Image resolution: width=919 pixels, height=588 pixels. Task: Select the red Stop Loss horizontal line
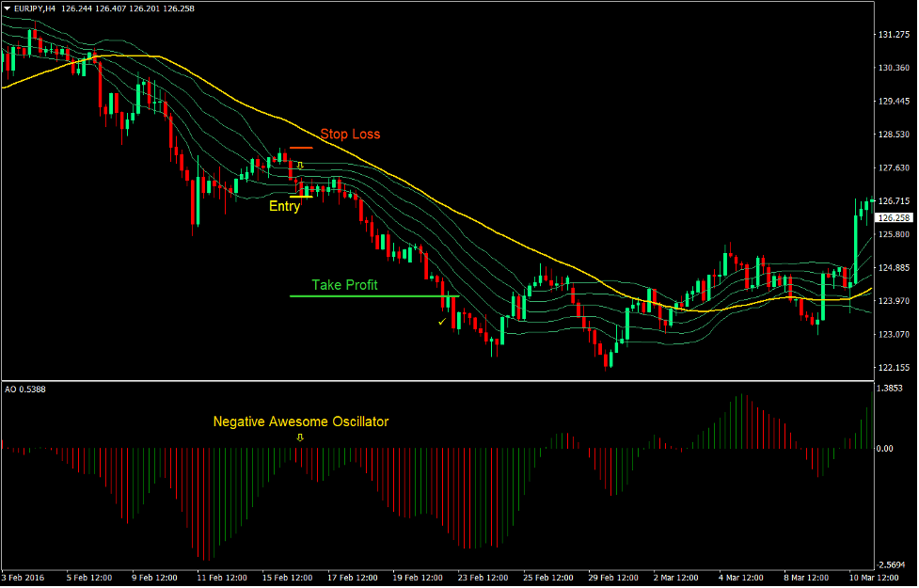(301, 147)
